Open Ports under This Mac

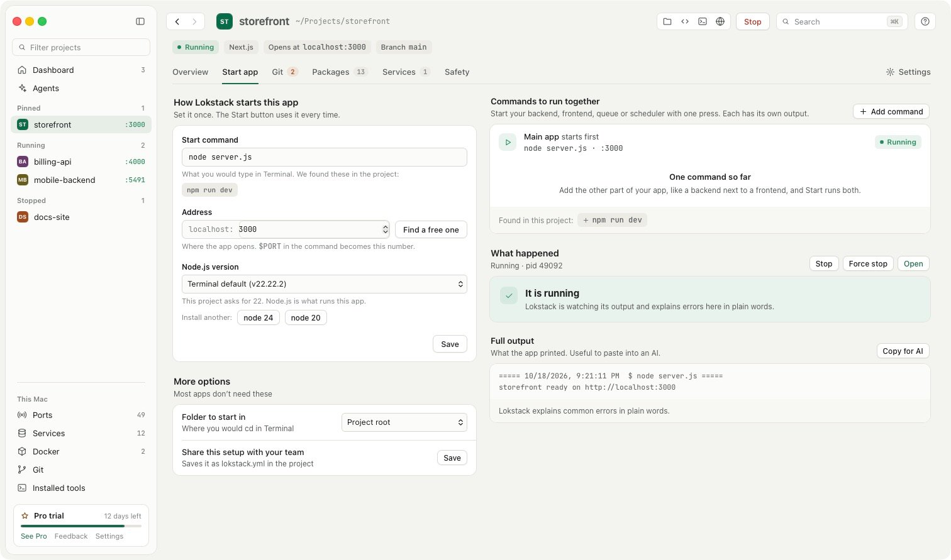point(81,415)
